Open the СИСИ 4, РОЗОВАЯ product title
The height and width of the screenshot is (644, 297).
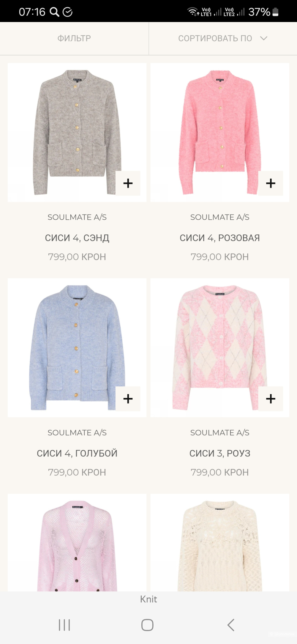click(220, 238)
